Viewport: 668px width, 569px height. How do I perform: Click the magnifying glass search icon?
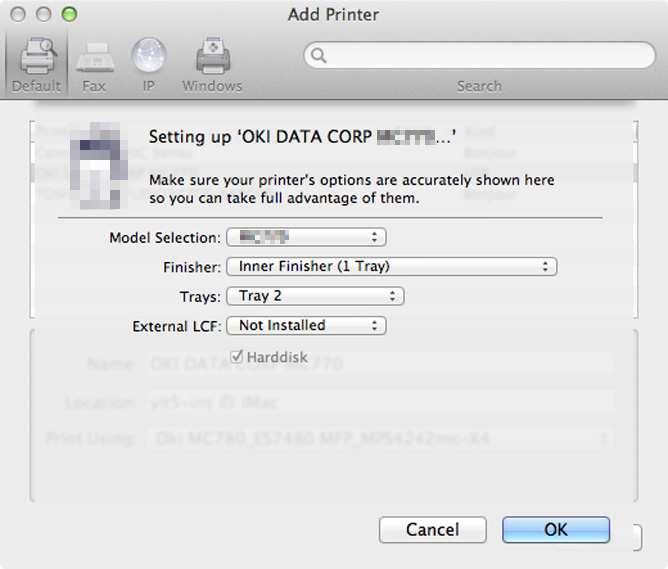point(318,55)
